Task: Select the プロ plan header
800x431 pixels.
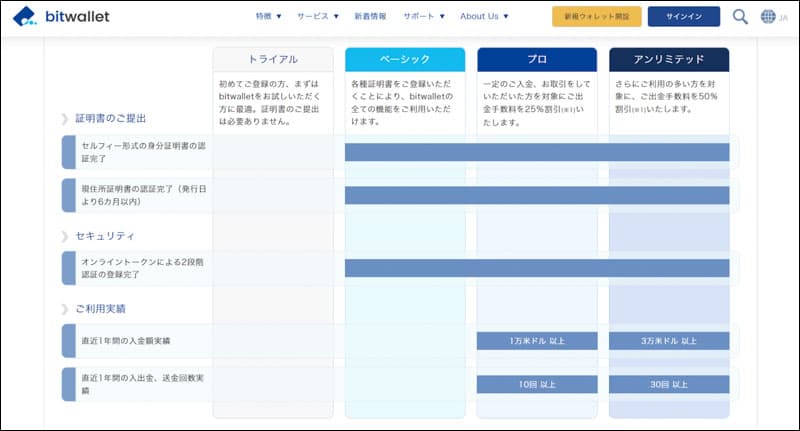Action: (537, 59)
